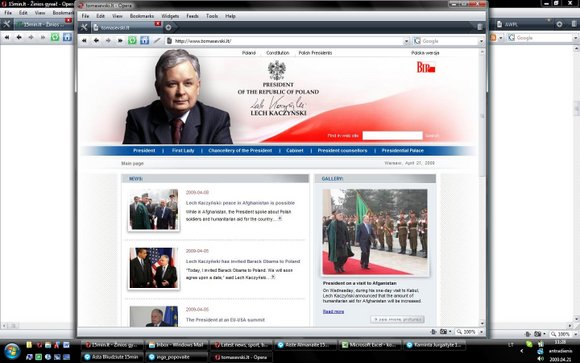The image size is (580, 363).
Task: Open Edit menu in front Opera window
Action: click(x=100, y=16)
